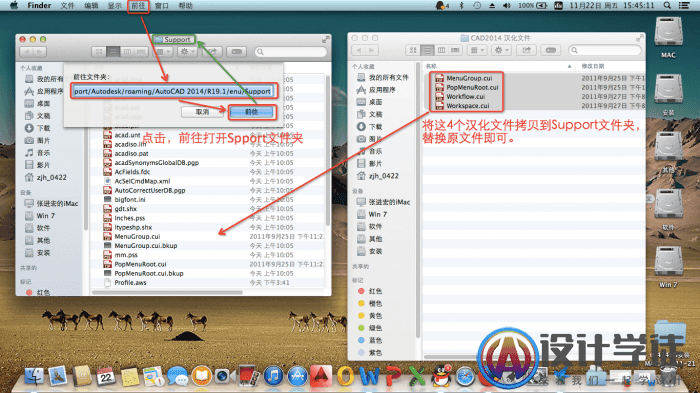Viewport: 700px width, 393px height.
Task: Select 应用程序 in CAD2014 window sidebar
Action: tap(383, 90)
